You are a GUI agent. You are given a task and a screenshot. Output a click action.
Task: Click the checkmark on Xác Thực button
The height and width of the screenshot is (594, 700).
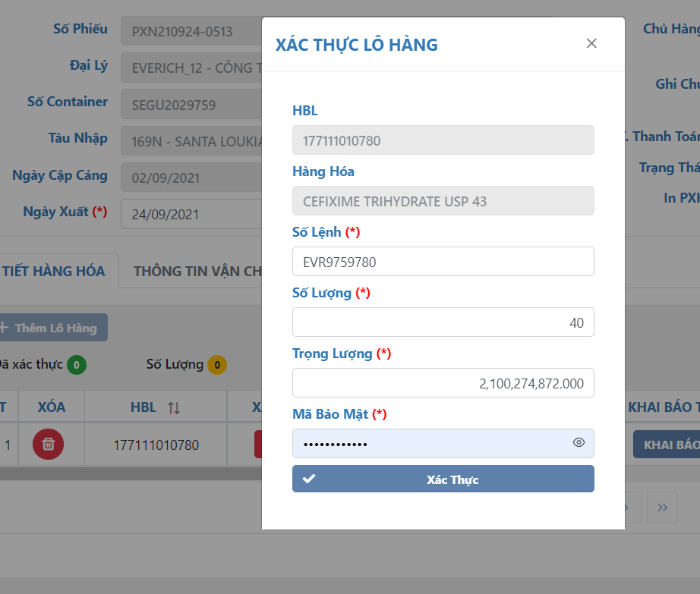(x=309, y=479)
